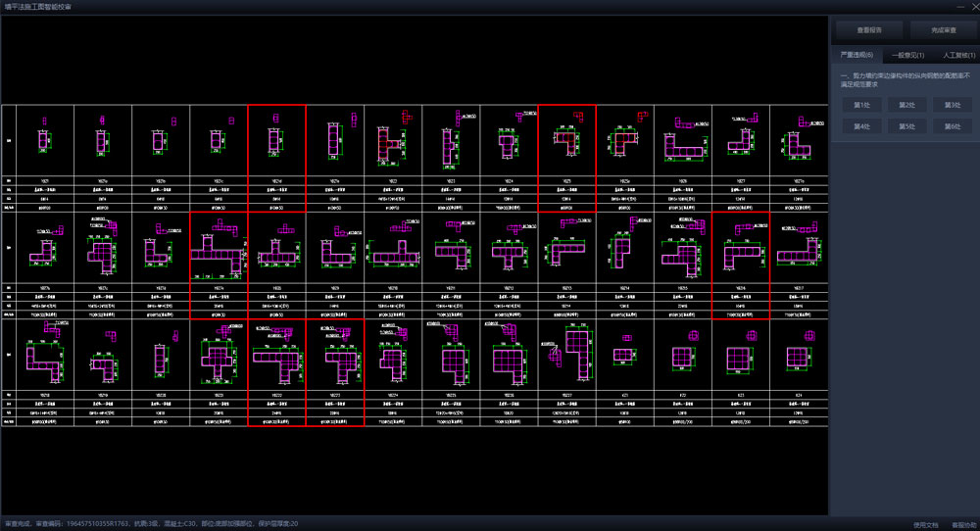Image resolution: width=980 pixels, height=531 pixels.
Task: Locate violation 第3处
Action: 951,105
